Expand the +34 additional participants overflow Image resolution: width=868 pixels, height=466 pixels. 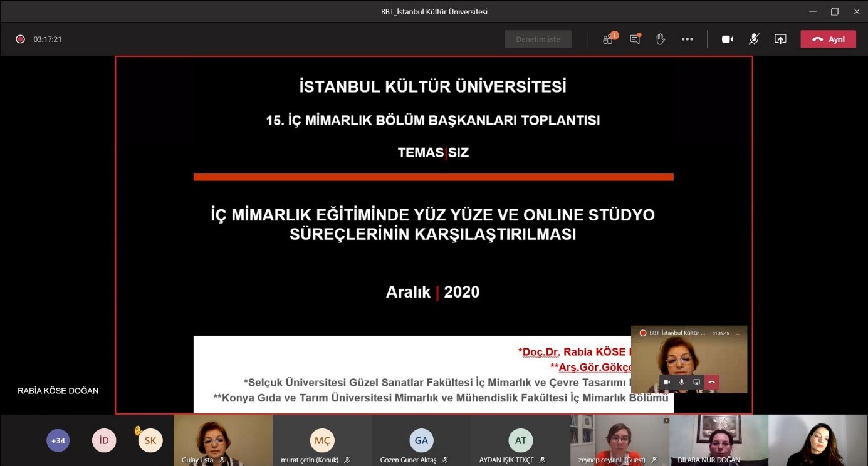click(58, 440)
